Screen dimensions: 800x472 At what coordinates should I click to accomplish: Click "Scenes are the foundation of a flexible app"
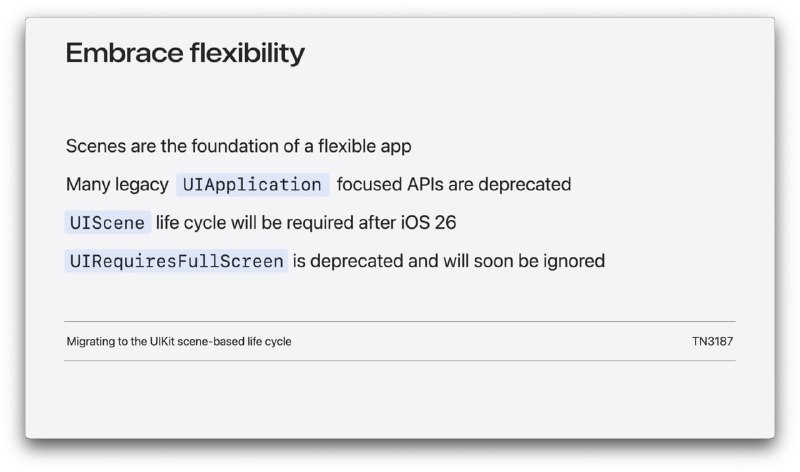pyautogui.click(x=238, y=146)
